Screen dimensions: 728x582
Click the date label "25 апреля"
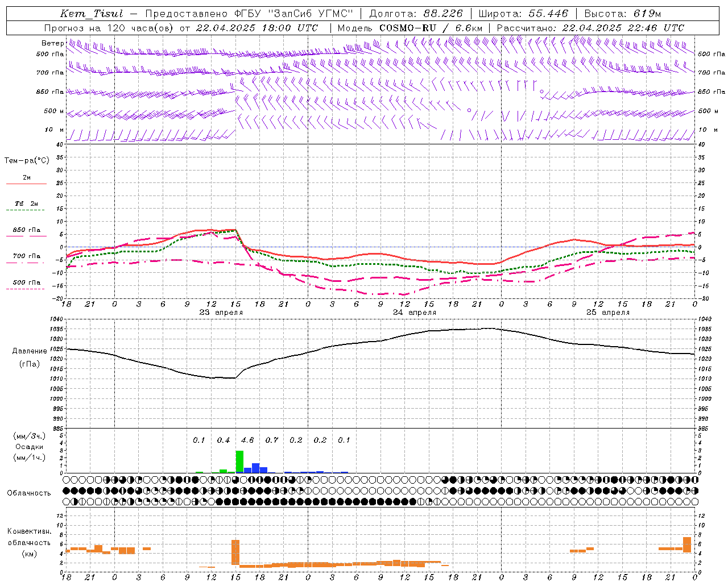pyautogui.click(x=608, y=313)
